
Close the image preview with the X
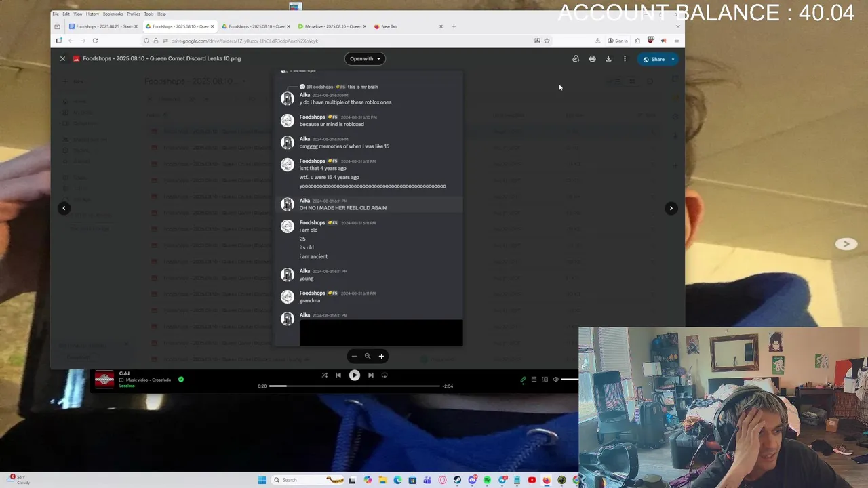62,59
